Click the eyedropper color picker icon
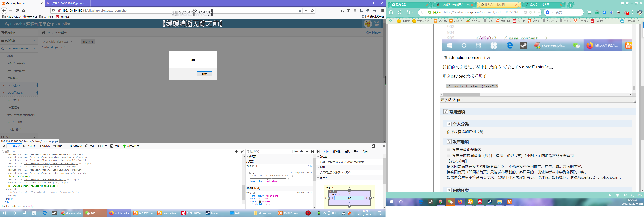This screenshot has width=644, height=217. [x=242, y=151]
